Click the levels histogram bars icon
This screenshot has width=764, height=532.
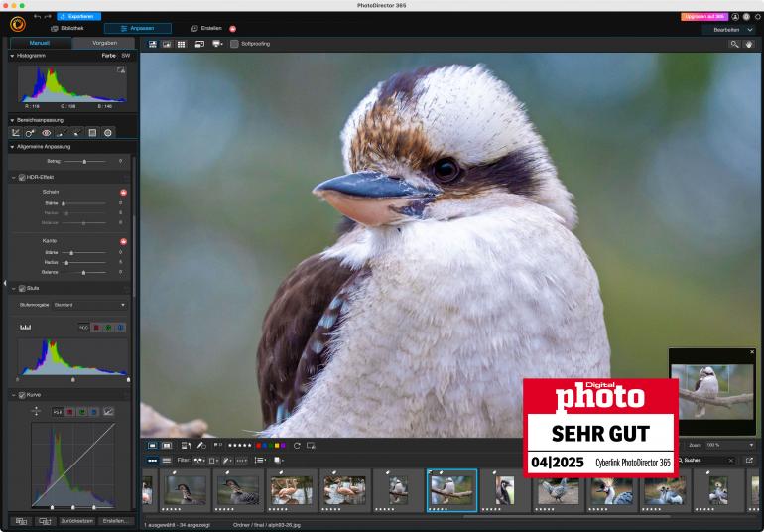26,327
